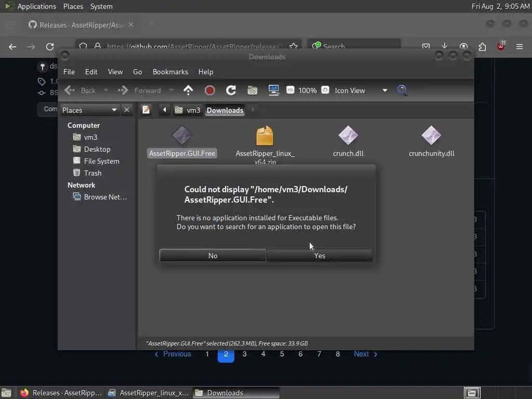Reload the page in Firefox
The height and width of the screenshot is (399, 532).
pos(50,46)
